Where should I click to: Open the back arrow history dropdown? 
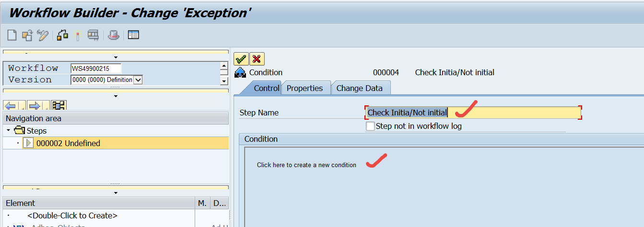(x=22, y=106)
